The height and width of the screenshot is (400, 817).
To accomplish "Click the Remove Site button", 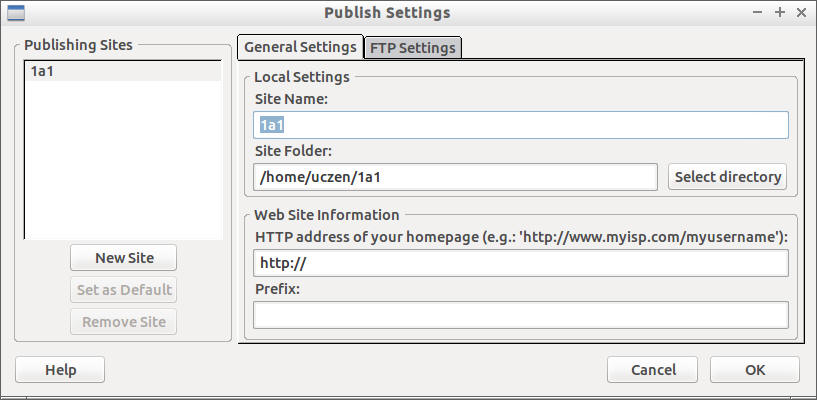I will [x=124, y=322].
